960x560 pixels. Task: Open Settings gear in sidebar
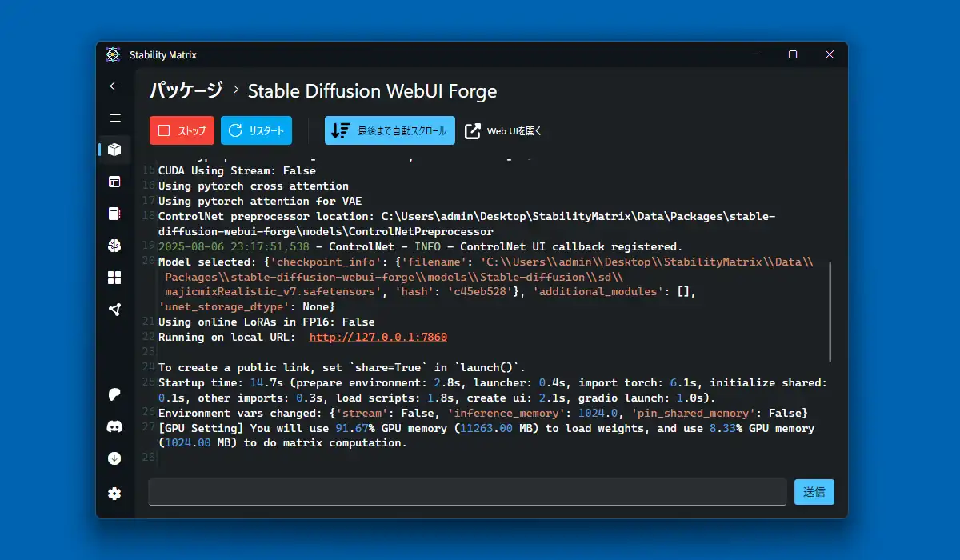[x=115, y=494]
